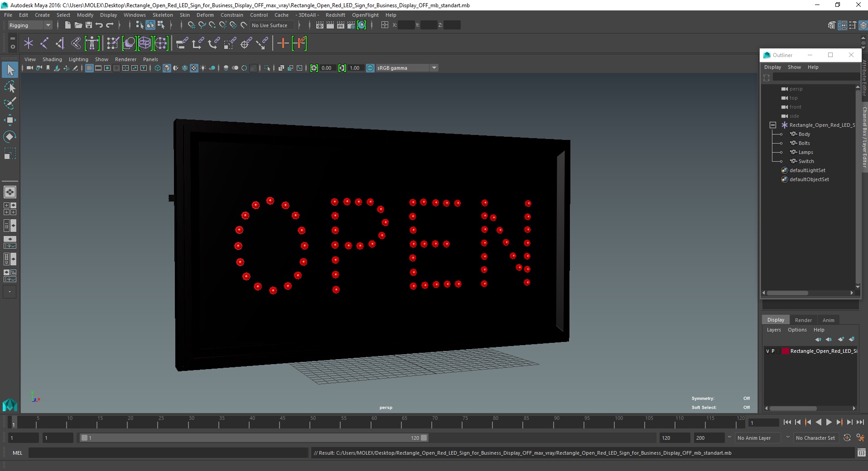
Task: Click the shelf tab selector icon
Action: click(x=12, y=38)
